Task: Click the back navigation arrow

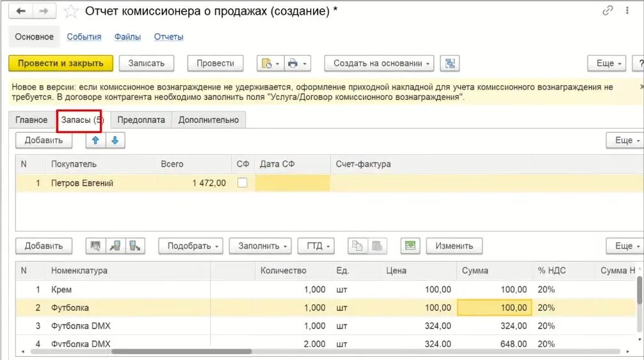Action: point(20,12)
